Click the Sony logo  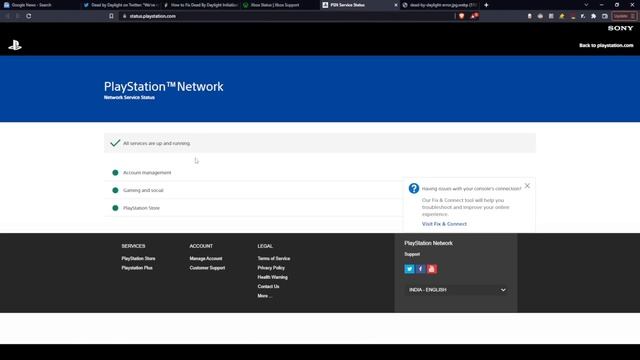click(x=620, y=28)
